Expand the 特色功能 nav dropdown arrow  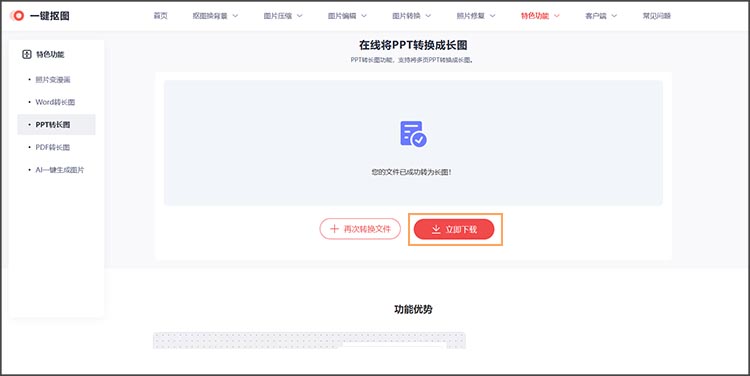point(557,16)
